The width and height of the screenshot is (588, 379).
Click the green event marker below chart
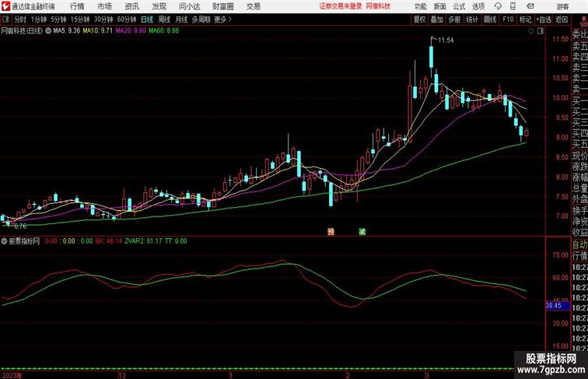point(362,232)
